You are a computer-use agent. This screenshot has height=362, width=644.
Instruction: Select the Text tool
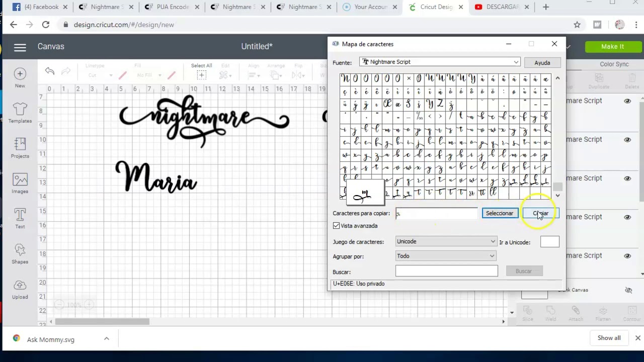coord(20,214)
